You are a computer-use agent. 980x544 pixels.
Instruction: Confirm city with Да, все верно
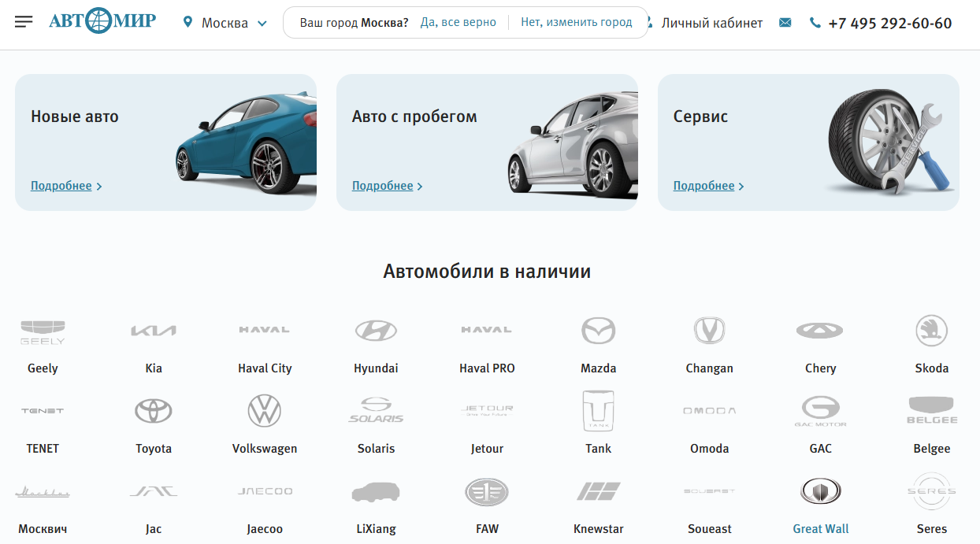coord(458,22)
